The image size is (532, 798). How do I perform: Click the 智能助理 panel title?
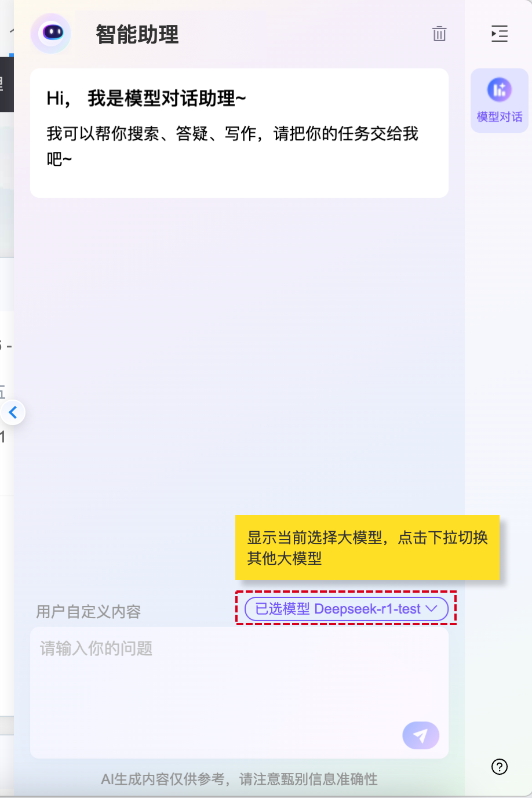pos(137,35)
